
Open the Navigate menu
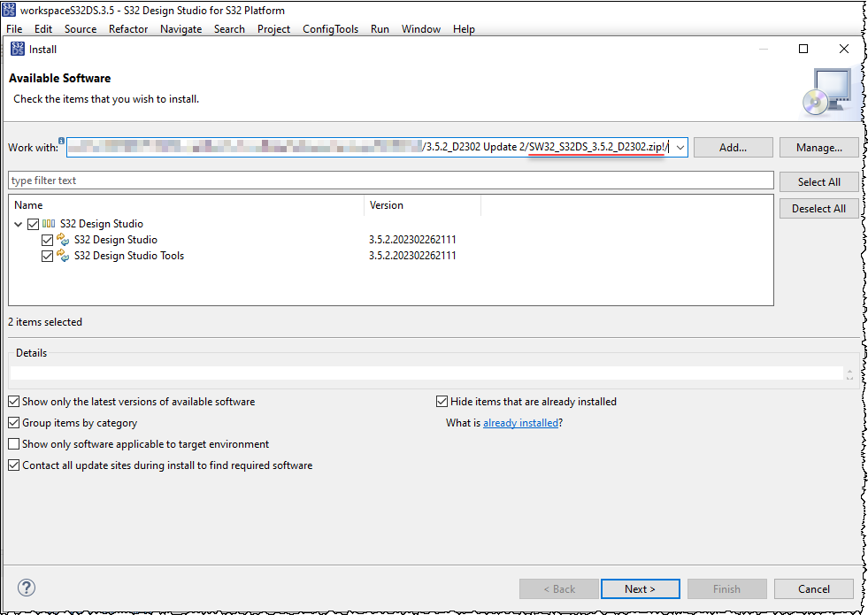point(181,29)
